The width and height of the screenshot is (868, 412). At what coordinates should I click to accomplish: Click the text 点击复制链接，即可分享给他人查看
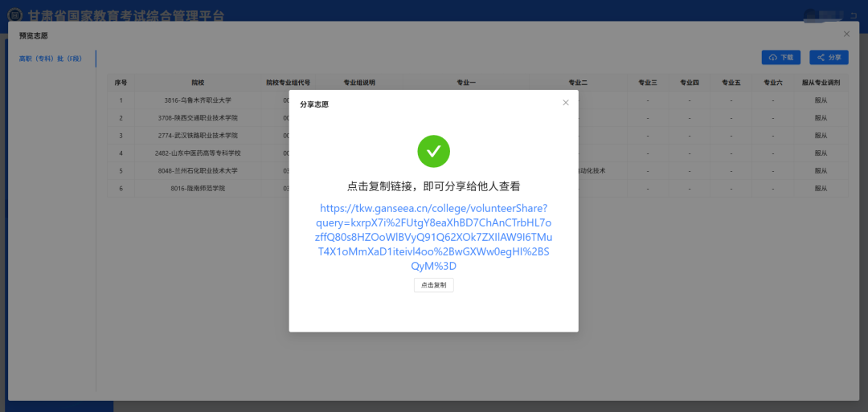[x=433, y=186]
